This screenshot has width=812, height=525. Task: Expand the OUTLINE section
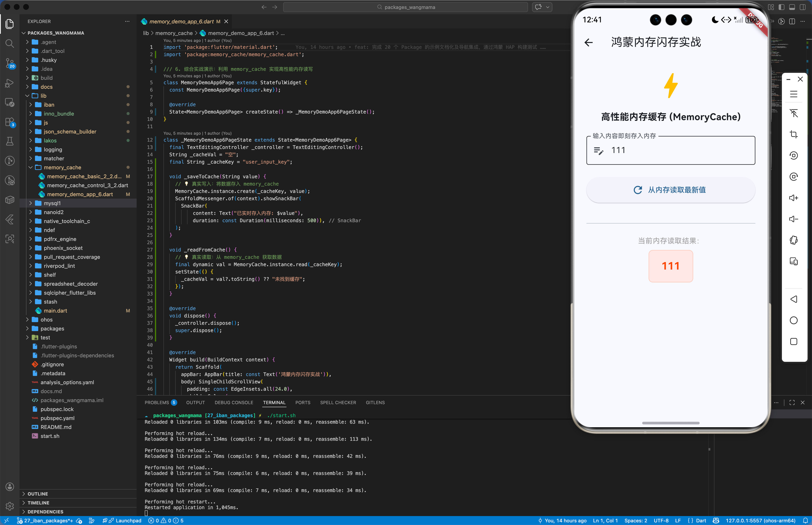point(37,494)
